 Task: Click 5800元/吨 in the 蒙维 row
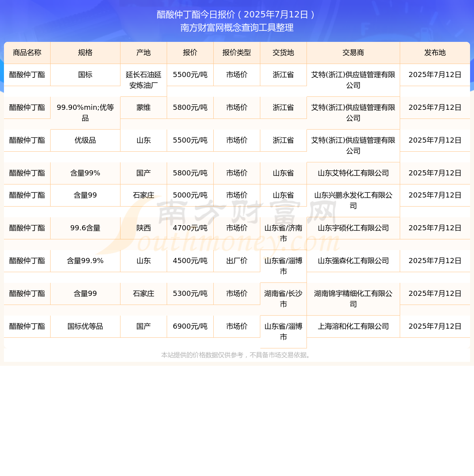(x=190, y=107)
